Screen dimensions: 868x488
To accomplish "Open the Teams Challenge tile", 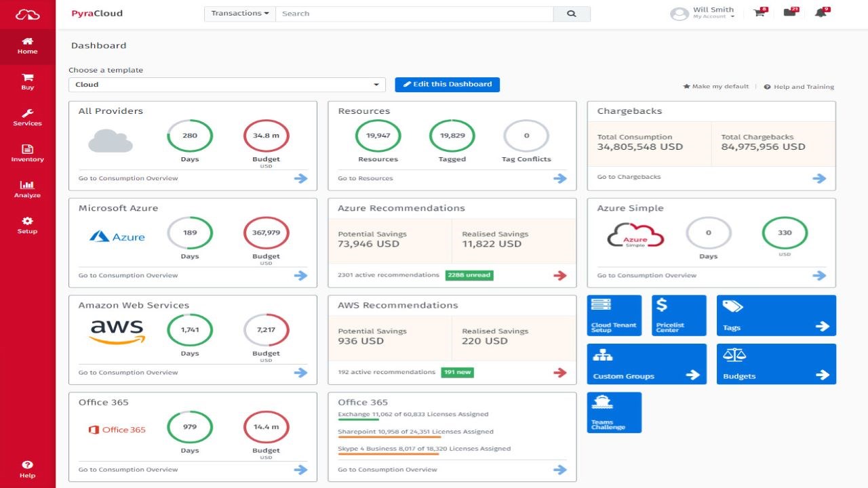I will click(614, 413).
